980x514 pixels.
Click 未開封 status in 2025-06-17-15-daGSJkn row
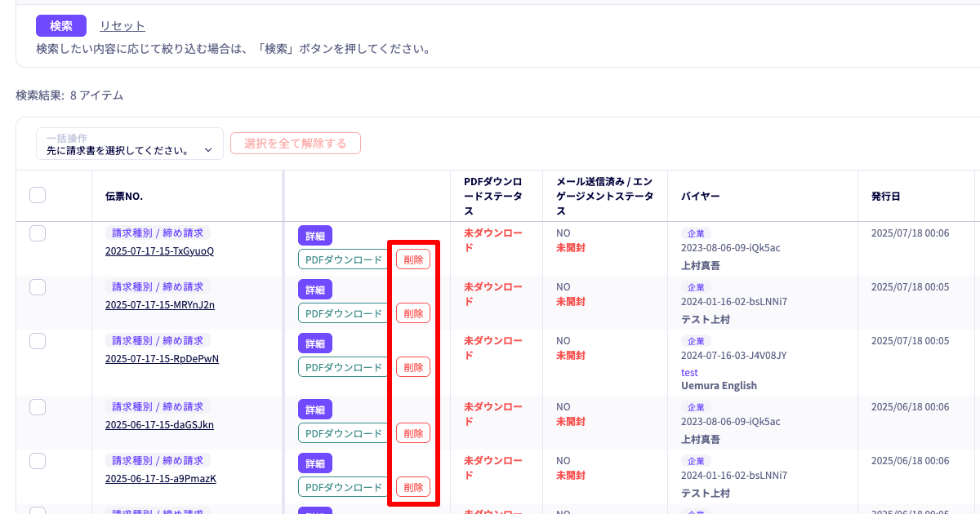(571, 422)
